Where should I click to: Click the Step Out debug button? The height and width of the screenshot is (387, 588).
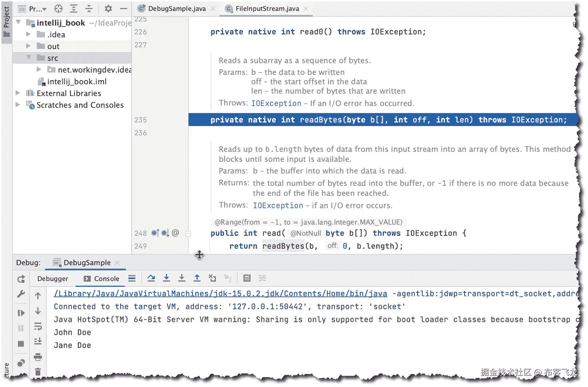point(197,278)
